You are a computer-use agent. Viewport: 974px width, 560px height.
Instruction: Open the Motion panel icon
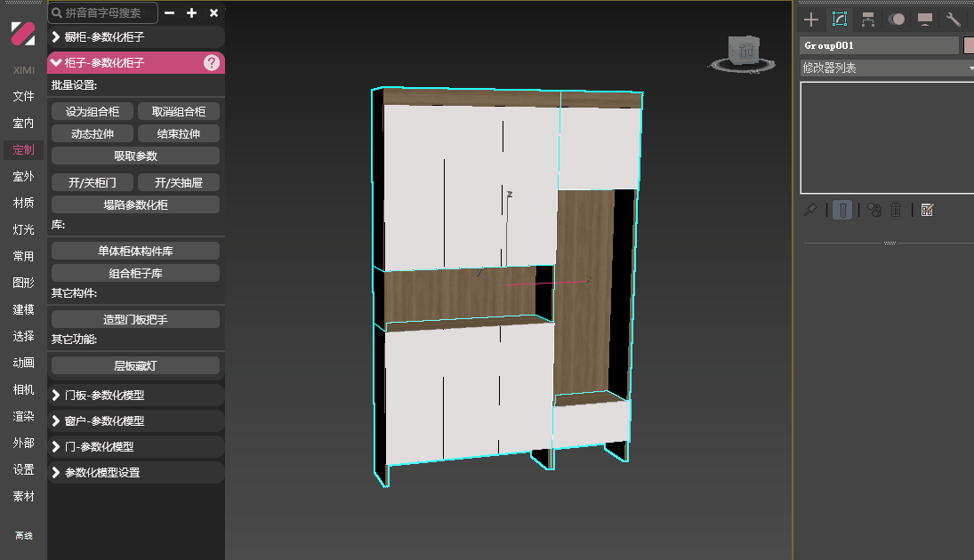click(x=897, y=19)
